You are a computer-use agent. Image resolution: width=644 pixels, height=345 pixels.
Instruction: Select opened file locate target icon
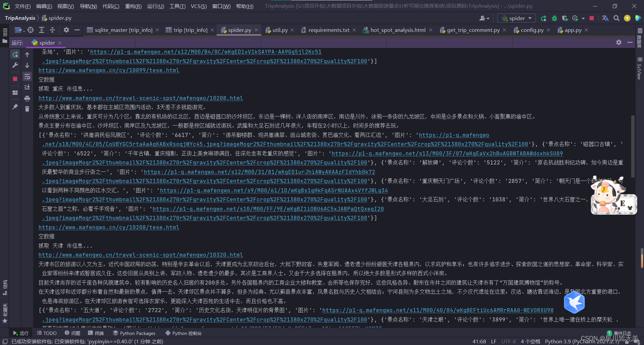pos(31,30)
